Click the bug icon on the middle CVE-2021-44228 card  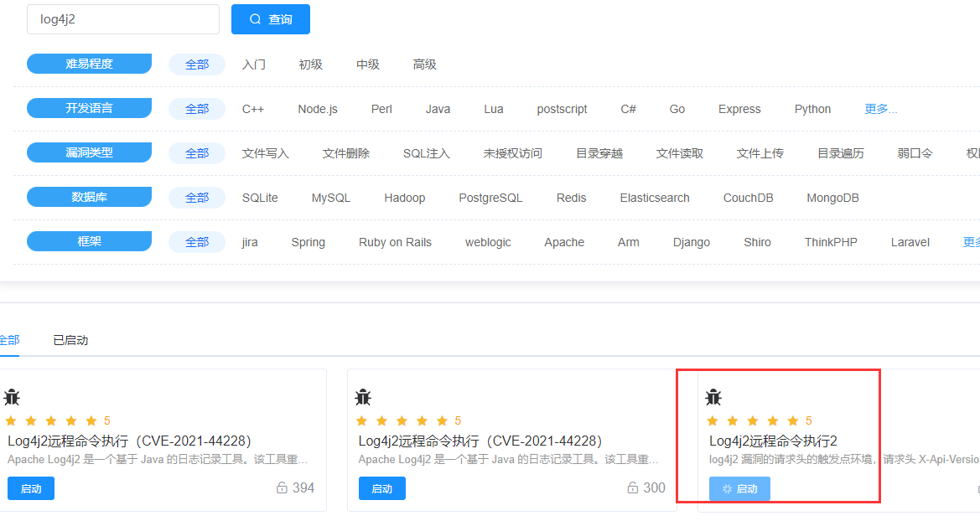coord(363,397)
